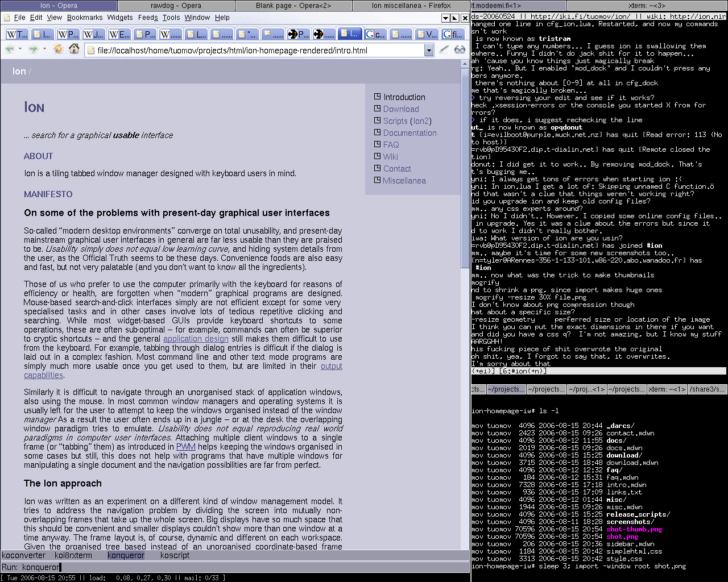Viewport: 728px width, 582px height.
Task: Switch to the 'rawdog - Opera' frame tab
Action: [176, 6]
